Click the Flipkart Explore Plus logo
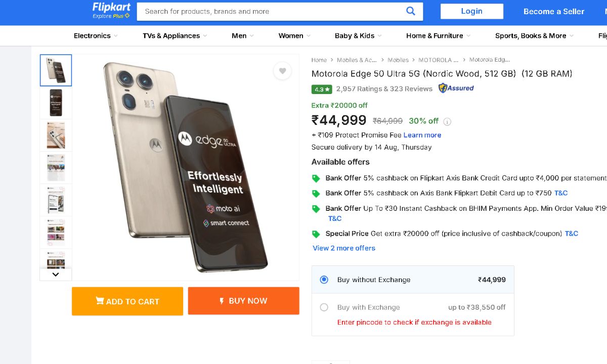Screen dimensions: 607x364 pos(111,11)
